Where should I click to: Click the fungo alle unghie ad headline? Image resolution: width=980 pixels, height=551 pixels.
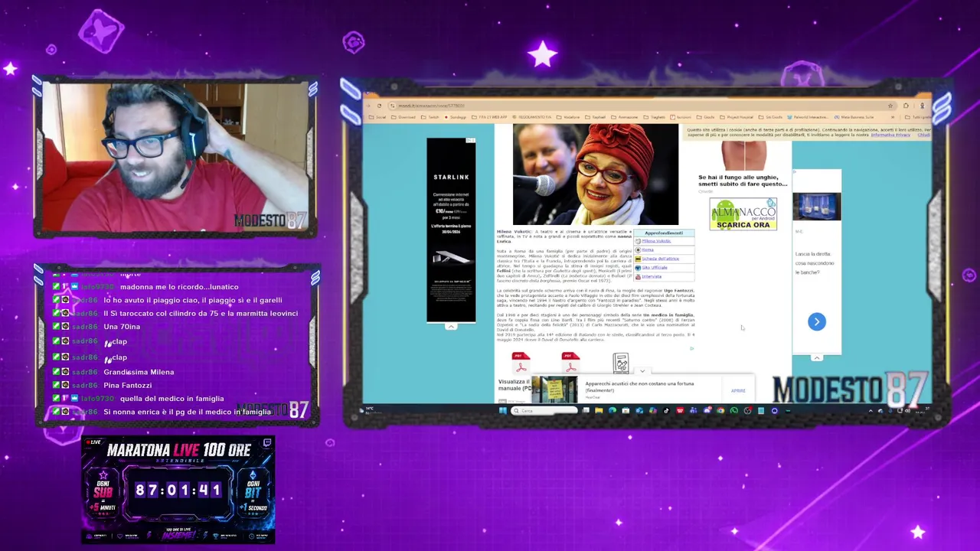point(743,181)
